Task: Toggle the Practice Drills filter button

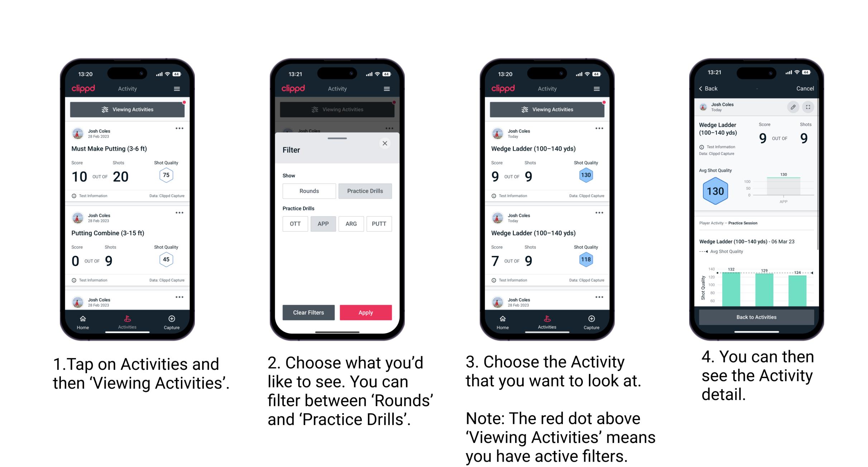Action: 366,191
